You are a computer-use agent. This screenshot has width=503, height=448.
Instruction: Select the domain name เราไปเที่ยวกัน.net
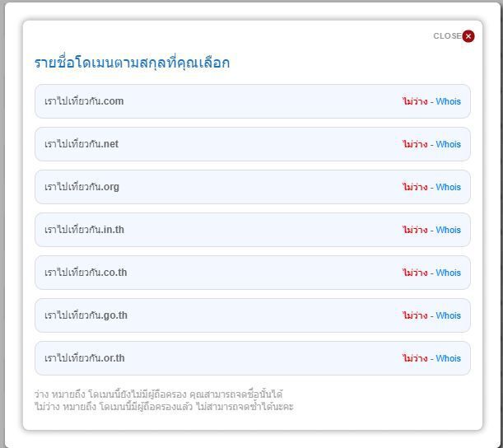pos(82,144)
